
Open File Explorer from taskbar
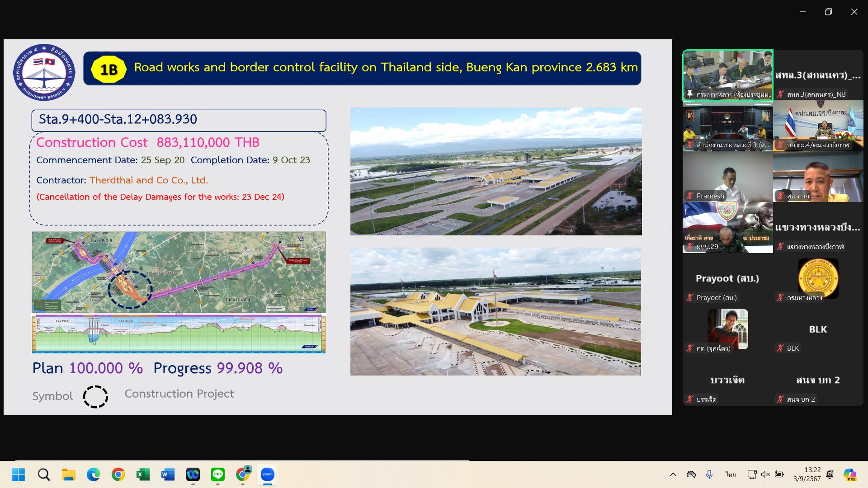69,474
